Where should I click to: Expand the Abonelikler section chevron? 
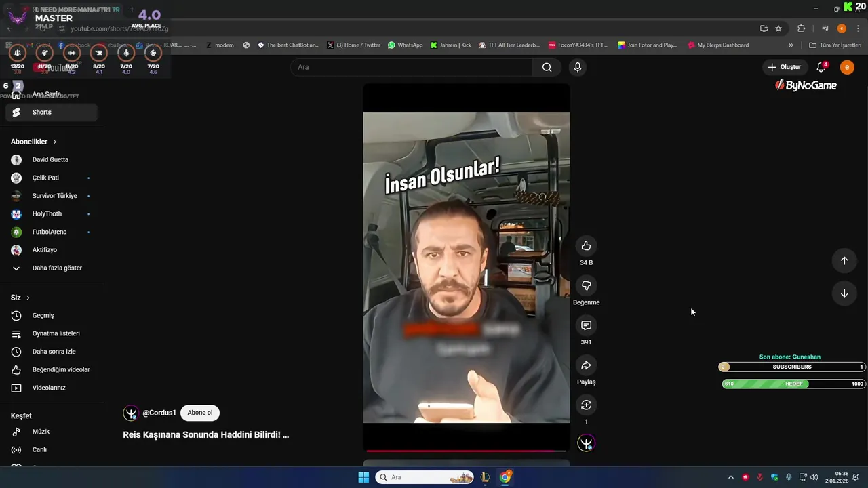tap(54, 142)
